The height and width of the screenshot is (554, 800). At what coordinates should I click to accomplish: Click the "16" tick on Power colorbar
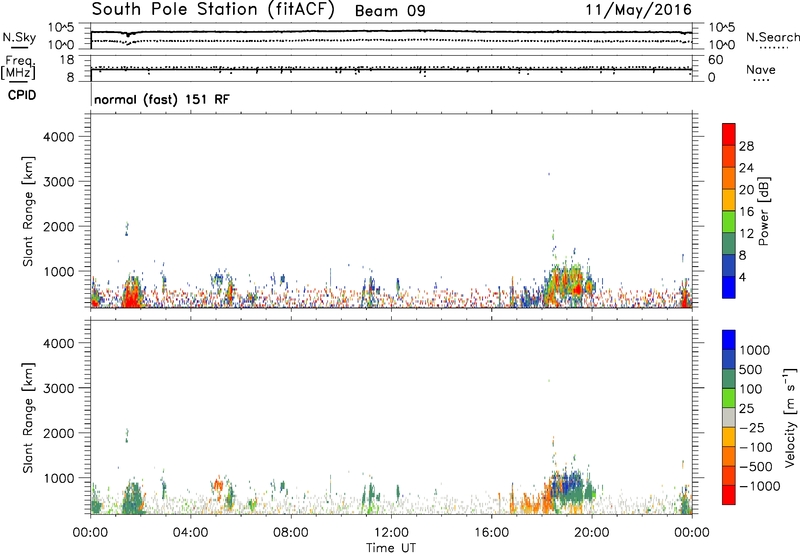746,212
